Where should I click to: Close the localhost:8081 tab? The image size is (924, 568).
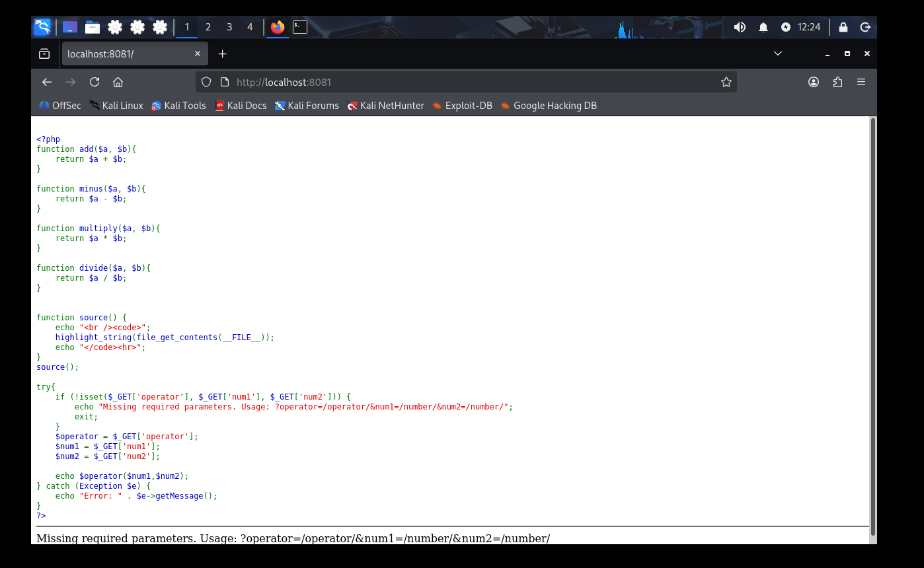tap(198, 54)
